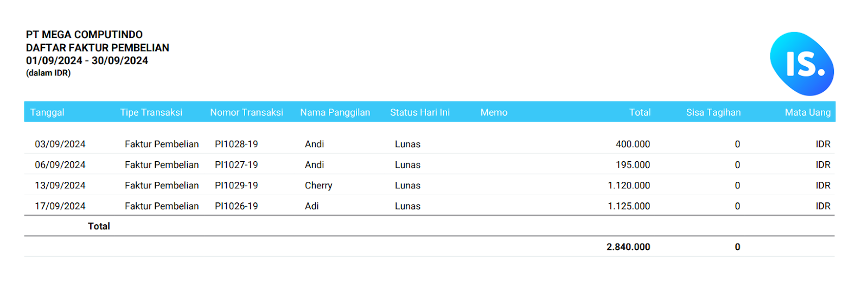The image size is (868, 292).
Task: Select the 17/09/2024 date cell
Action: pyautogui.click(x=60, y=206)
